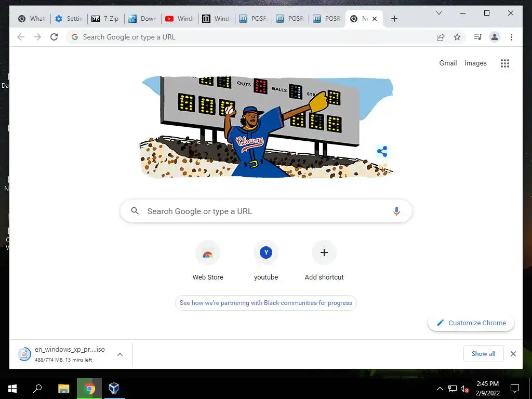
Task: Open the baseball Google Doodle
Action: [267, 127]
